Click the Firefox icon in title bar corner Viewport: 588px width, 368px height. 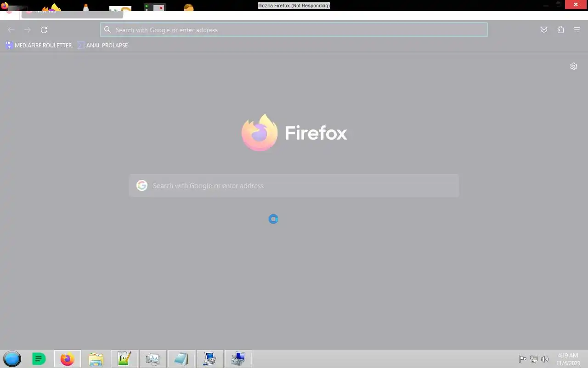(x=5, y=6)
